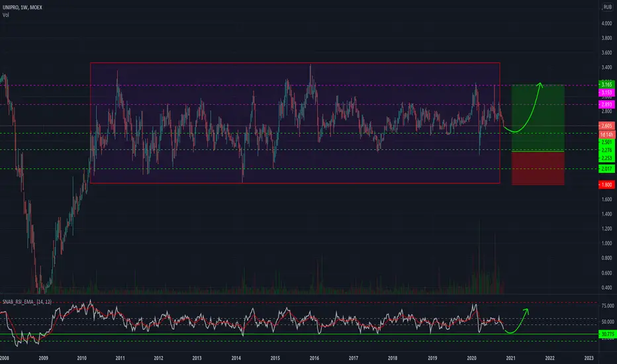Click the 2020 time axis label
The image size is (617, 364).
tap(471, 358)
